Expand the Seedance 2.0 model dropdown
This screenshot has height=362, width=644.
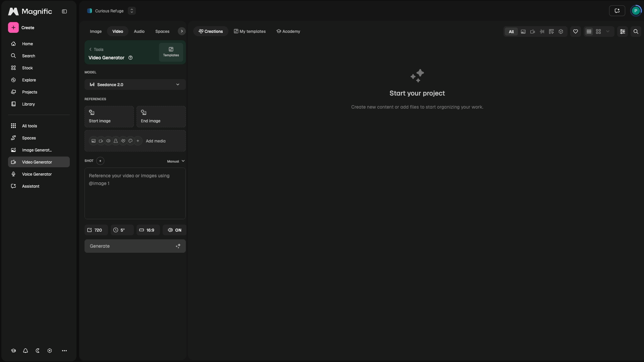pos(135,84)
